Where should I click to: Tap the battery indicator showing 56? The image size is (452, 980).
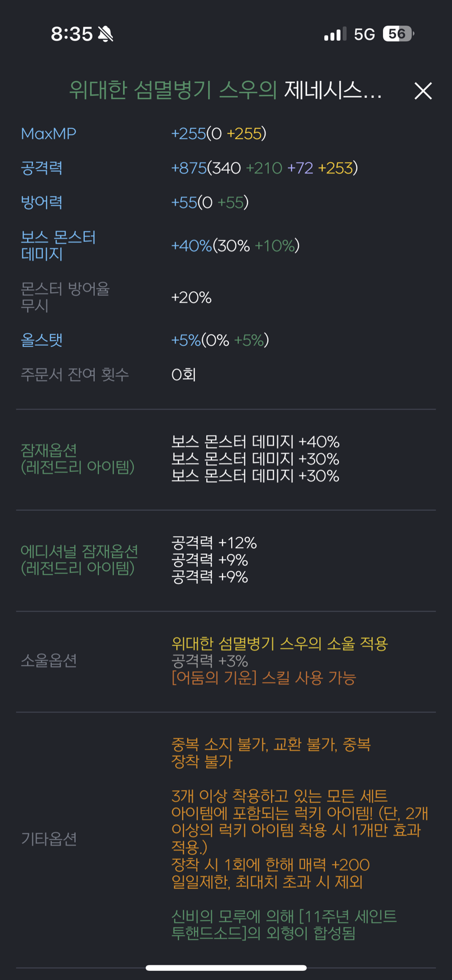pyautogui.click(x=398, y=34)
